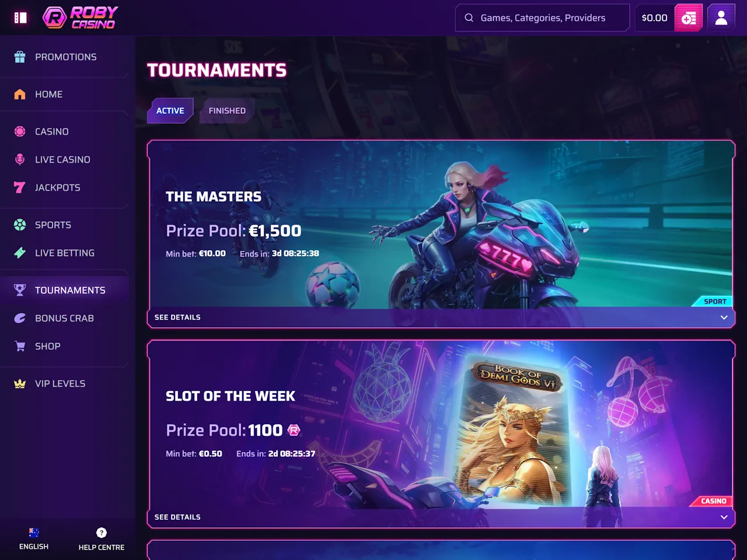Select the Active tournaments tab
747x560 pixels.
pyautogui.click(x=170, y=110)
